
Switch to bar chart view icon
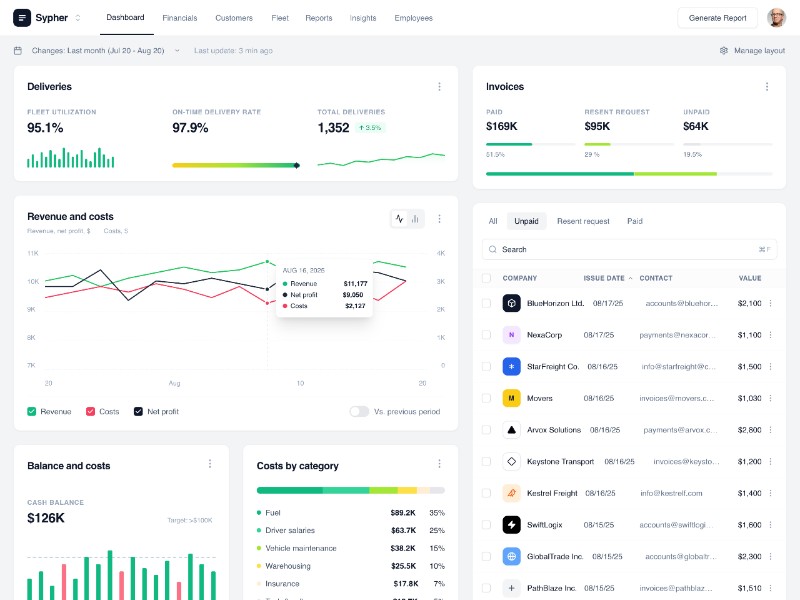pyautogui.click(x=415, y=218)
